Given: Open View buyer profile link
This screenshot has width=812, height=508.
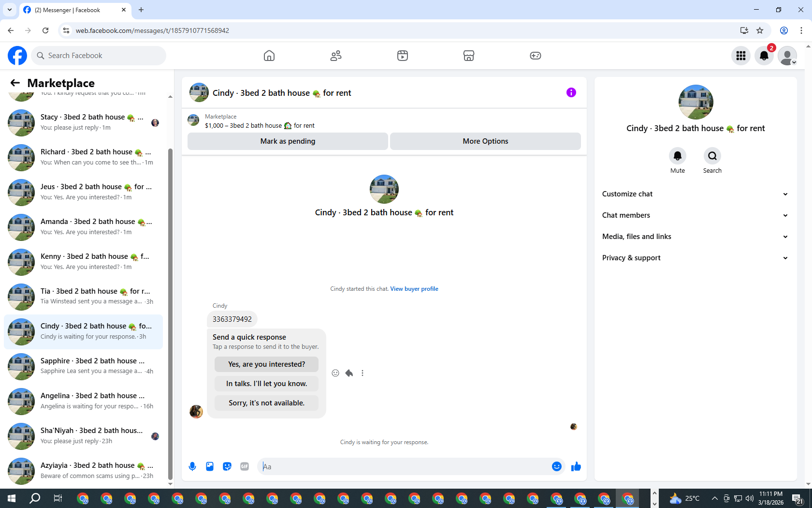Looking at the screenshot, I should click(x=414, y=289).
